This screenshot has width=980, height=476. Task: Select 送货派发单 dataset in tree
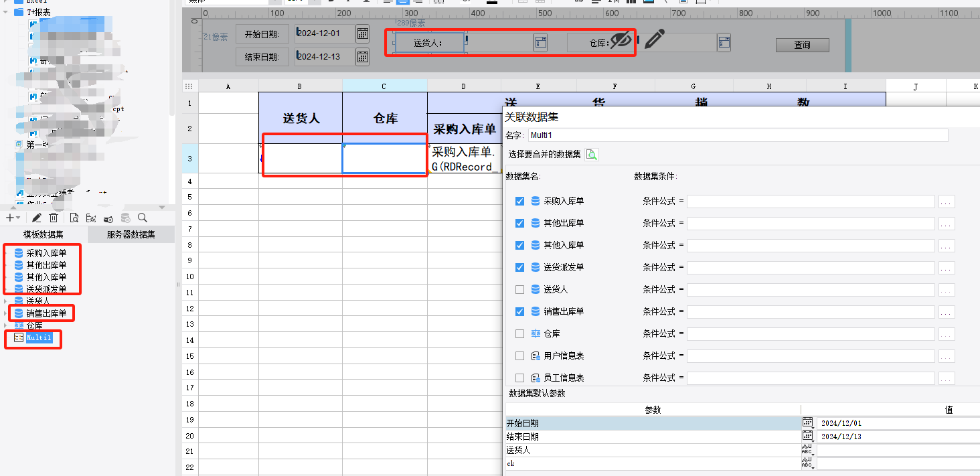click(x=46, y=289)
